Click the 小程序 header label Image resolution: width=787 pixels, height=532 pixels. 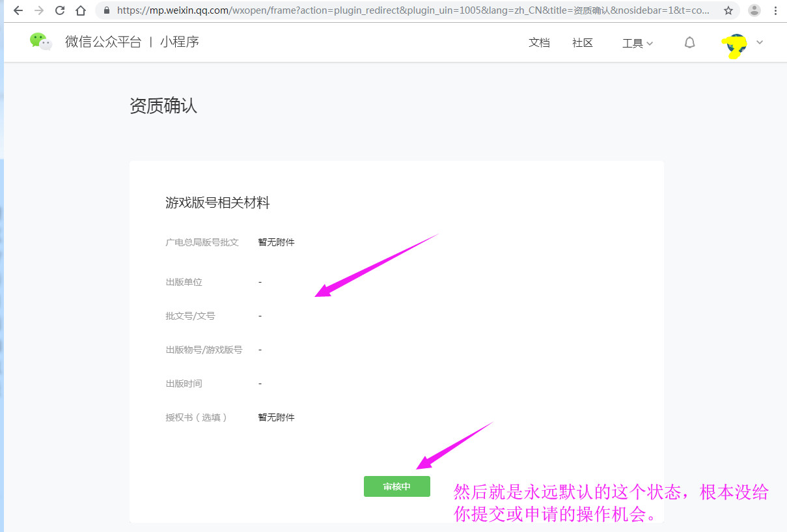coord(180,42)
